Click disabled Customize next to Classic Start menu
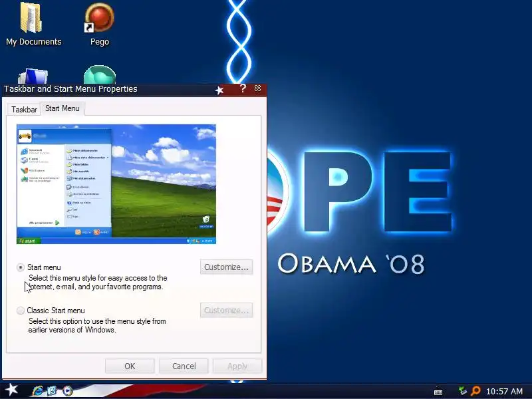Viewport: 532px width, 399px height. pos(226,310)
